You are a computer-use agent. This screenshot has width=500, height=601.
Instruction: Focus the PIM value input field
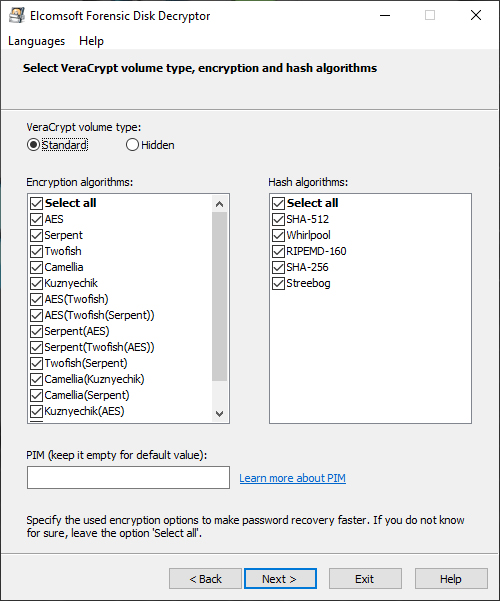point(128,478)
